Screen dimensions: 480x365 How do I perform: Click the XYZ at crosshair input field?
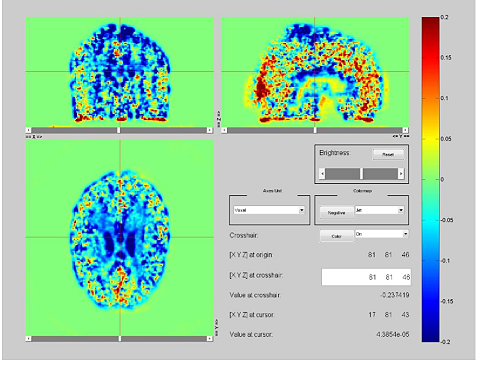[x=366, y=277]
